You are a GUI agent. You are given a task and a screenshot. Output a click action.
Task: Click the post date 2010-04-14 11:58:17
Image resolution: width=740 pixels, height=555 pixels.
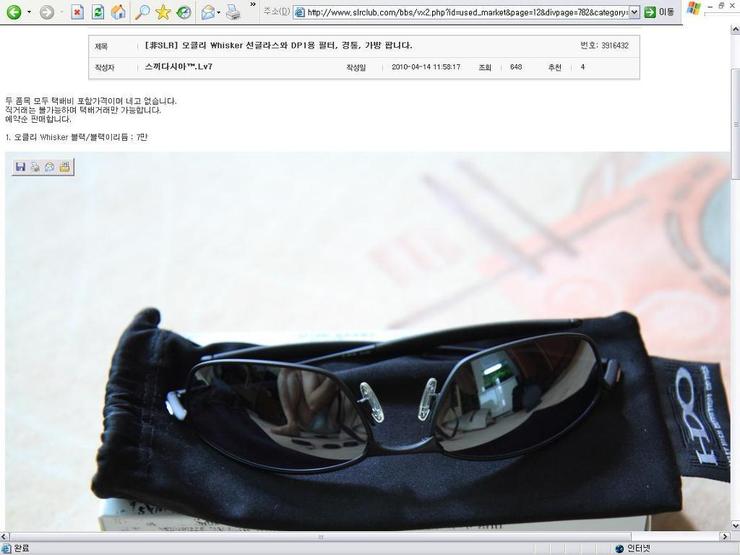click(x=426, y=67)
